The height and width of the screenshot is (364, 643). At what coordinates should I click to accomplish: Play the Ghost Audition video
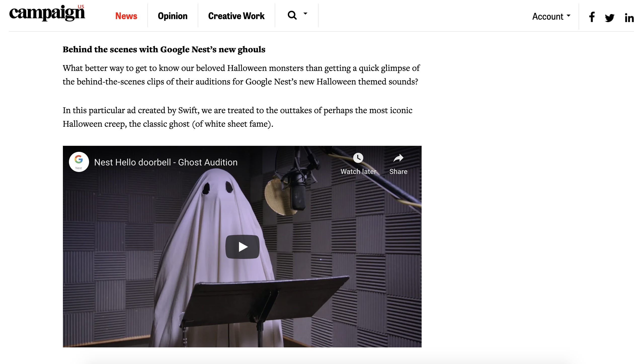pyautogui.click(x=242, y=247)
